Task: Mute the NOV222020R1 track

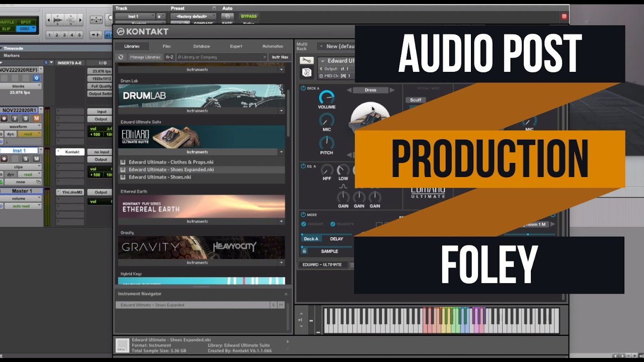Action: point(36,118)
